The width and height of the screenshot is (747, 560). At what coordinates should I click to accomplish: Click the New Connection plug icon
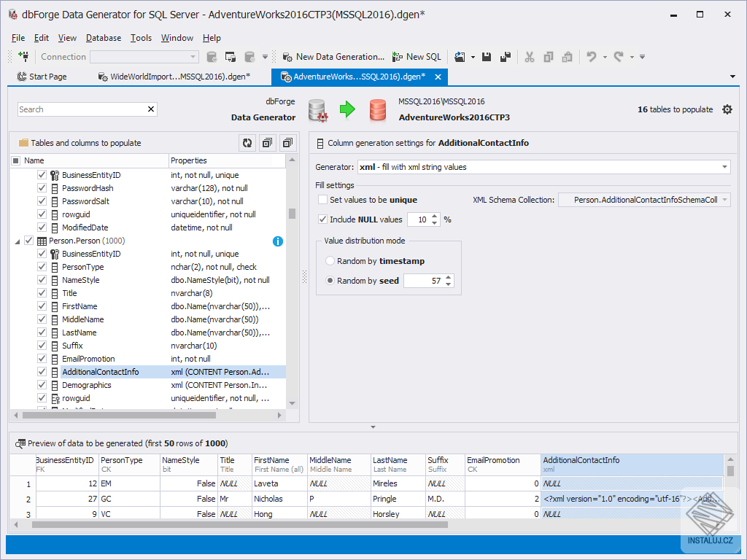click(23, 57)
